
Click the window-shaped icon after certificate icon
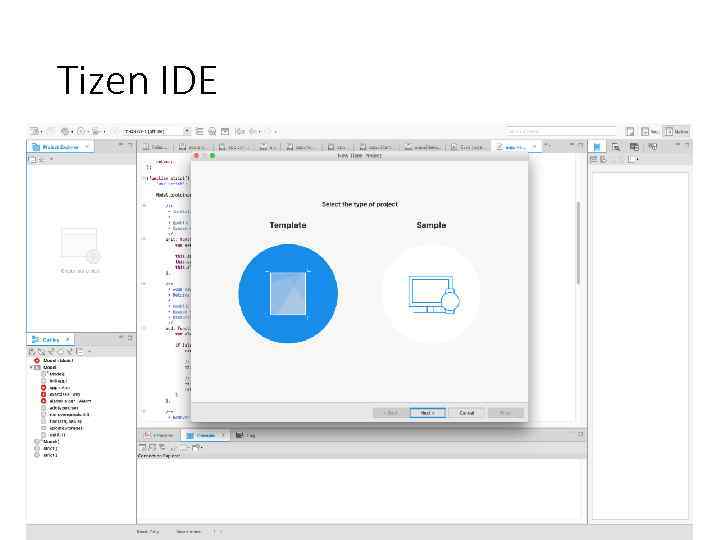point(225,131)
